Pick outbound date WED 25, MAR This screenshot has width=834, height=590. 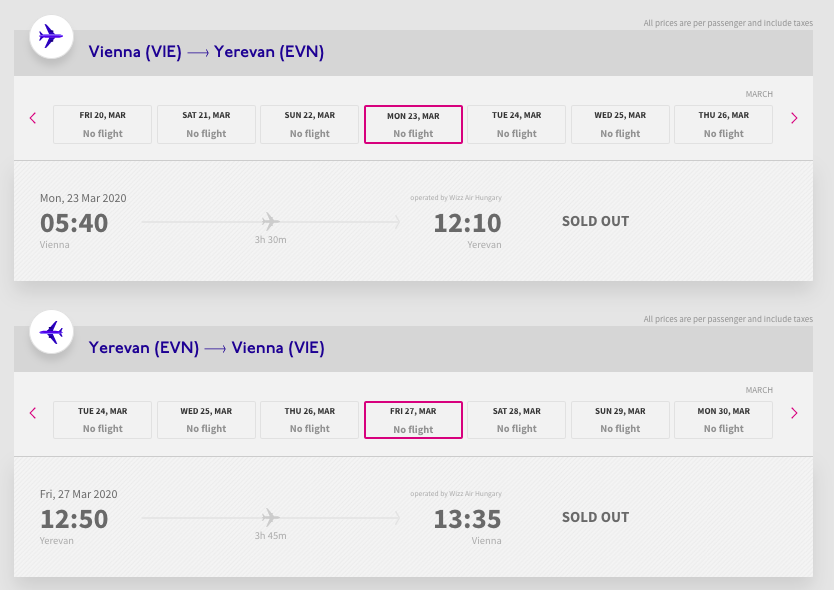click(x=620, y=124)
